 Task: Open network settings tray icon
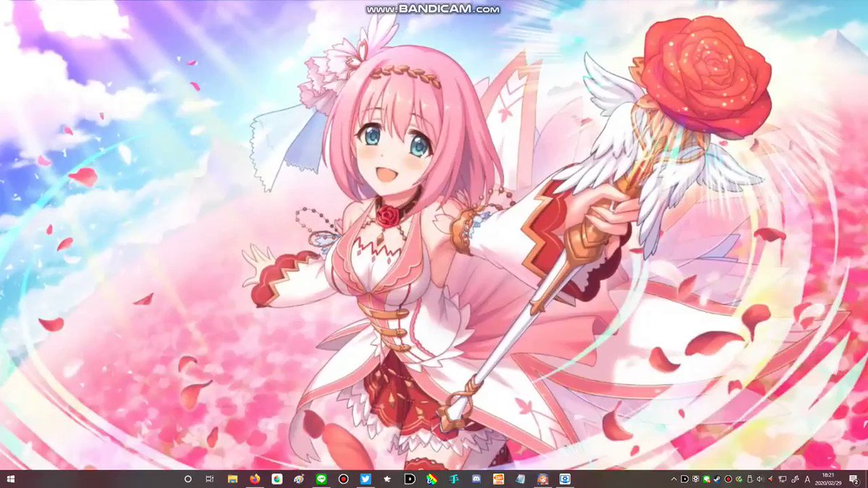[x=782, y=479]
